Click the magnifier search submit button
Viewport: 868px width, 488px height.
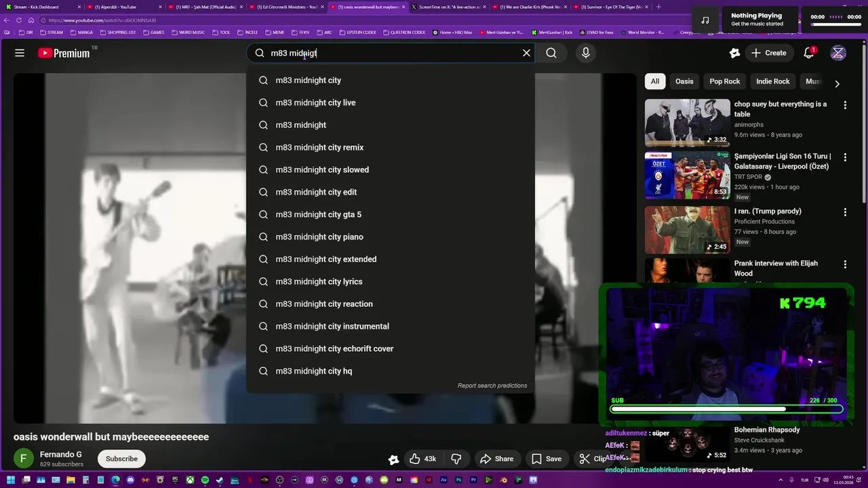551,53
